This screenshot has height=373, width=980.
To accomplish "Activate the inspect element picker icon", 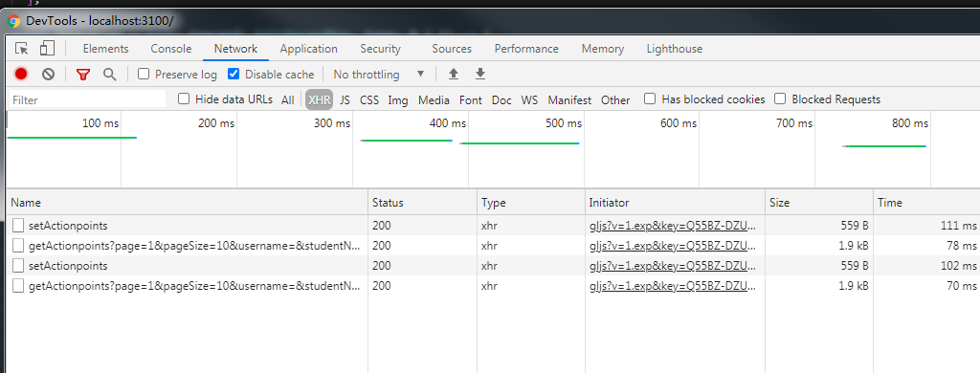I will [x=22, y=49].
